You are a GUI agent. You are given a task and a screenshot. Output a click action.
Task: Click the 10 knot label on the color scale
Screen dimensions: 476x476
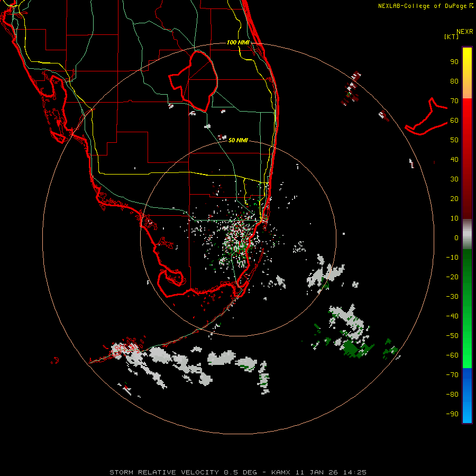[x=454, y=218]
